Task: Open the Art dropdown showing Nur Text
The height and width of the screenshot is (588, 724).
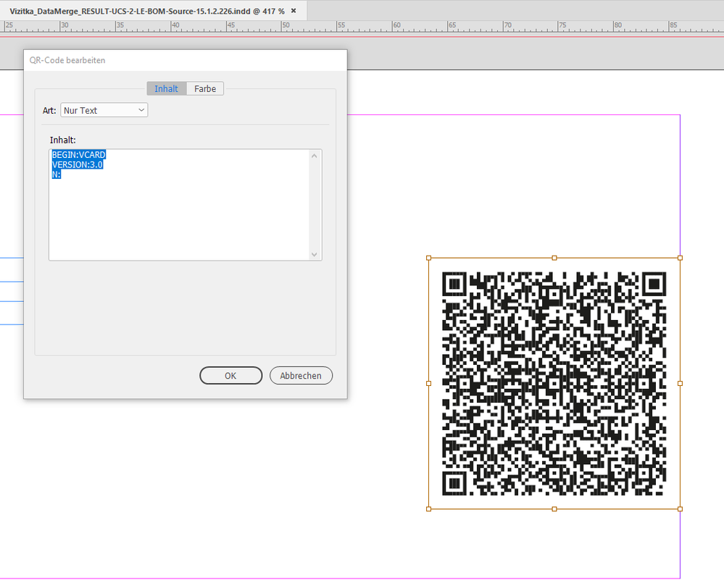Action: 104,110
